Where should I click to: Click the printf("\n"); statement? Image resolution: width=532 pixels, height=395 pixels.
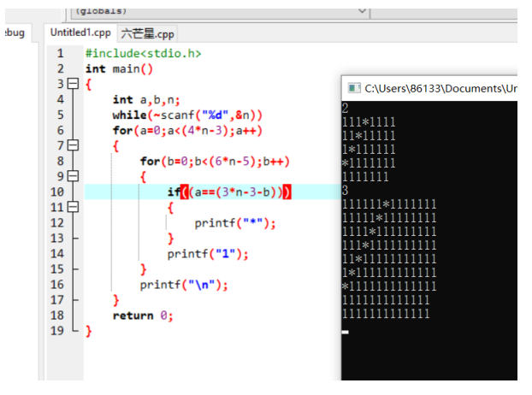coord(184,285)
